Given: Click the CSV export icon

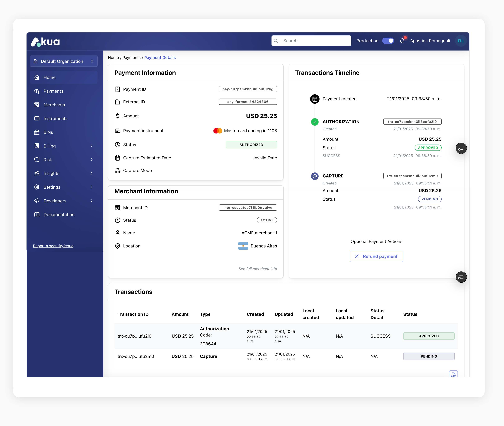Looking at the screenshot, I should tap(453, 374).
